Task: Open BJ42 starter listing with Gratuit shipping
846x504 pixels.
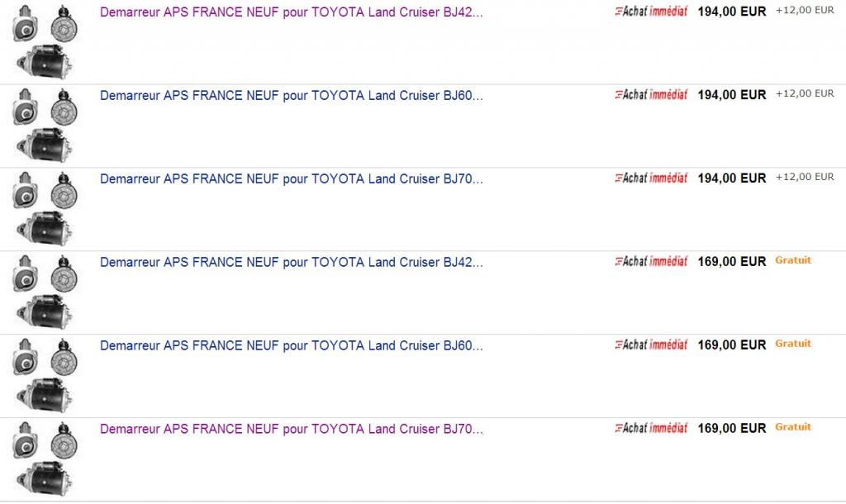Action: tap(292, 262)
